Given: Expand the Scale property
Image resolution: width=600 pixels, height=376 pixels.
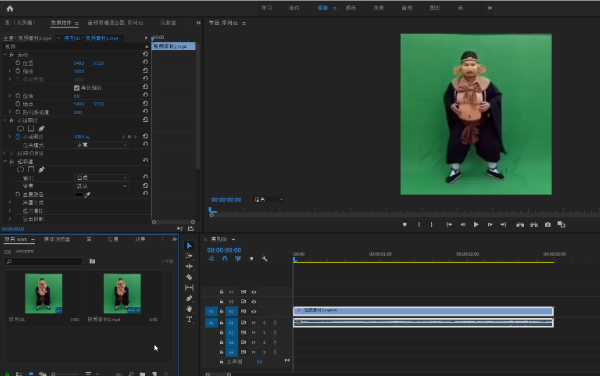Looking at the screenshot, I should (10, 71).
